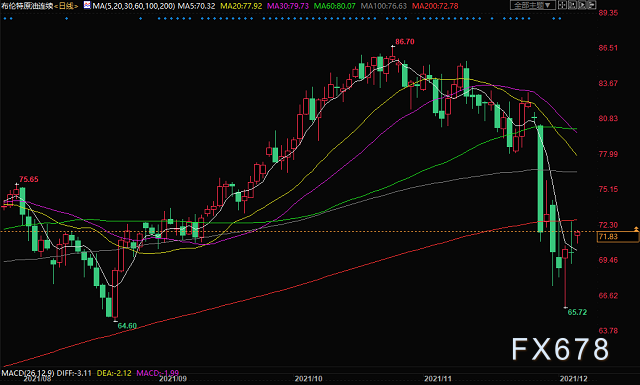Click the 64.60 low marker in August
The height and width of the screenshot is (385, 640).
pyautogui.click(x=127, y=326)
